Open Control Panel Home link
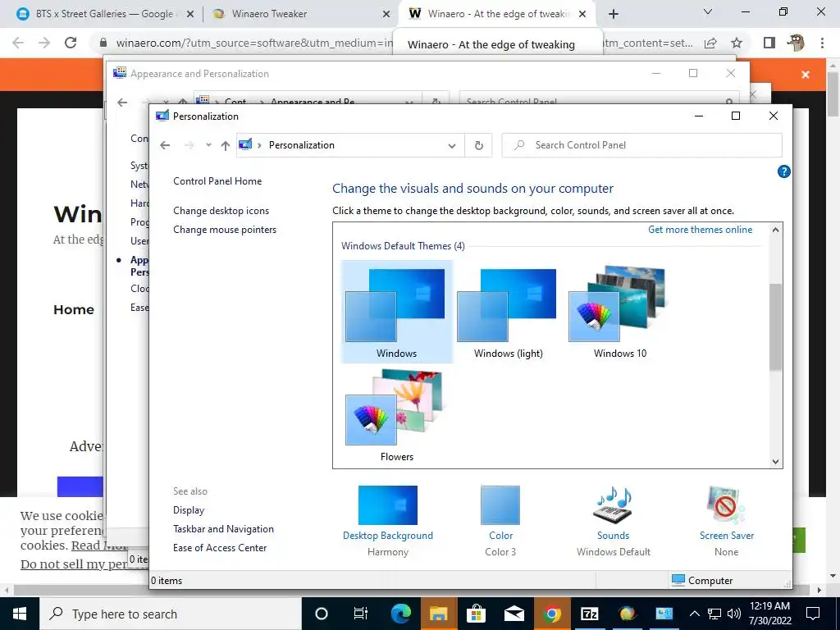 [x=217, y=181]
